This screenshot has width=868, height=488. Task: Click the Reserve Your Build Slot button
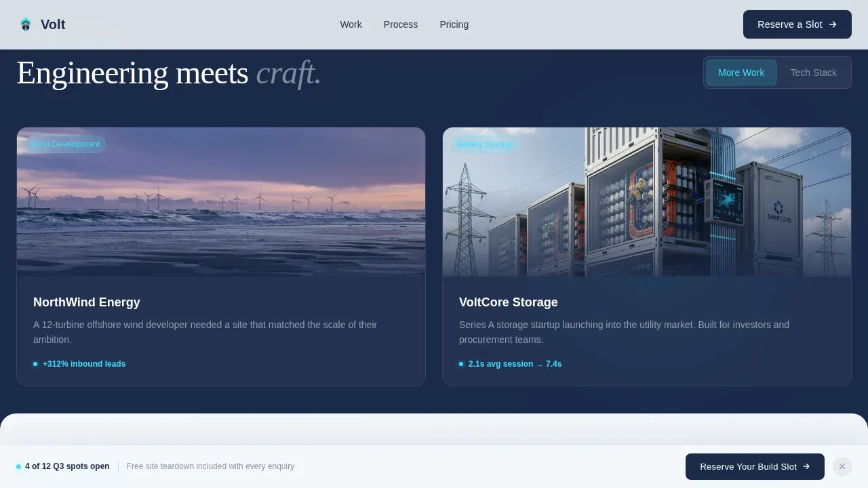coord(755,466)
